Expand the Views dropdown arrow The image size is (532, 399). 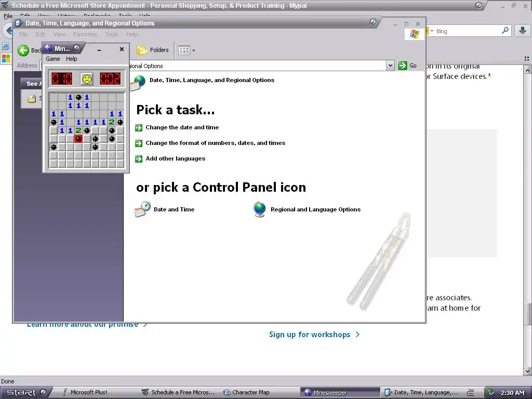[x=193, y=50]
